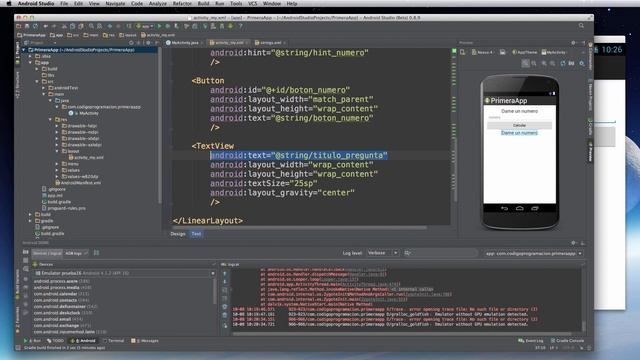Toggle the Gradle side button on right

click(590, 126)
